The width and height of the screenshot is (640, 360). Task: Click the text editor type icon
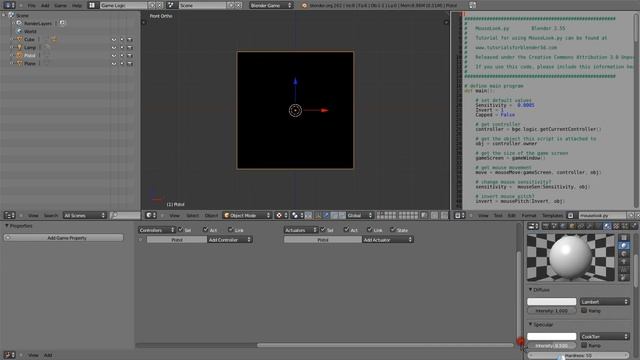coord(459,215)
